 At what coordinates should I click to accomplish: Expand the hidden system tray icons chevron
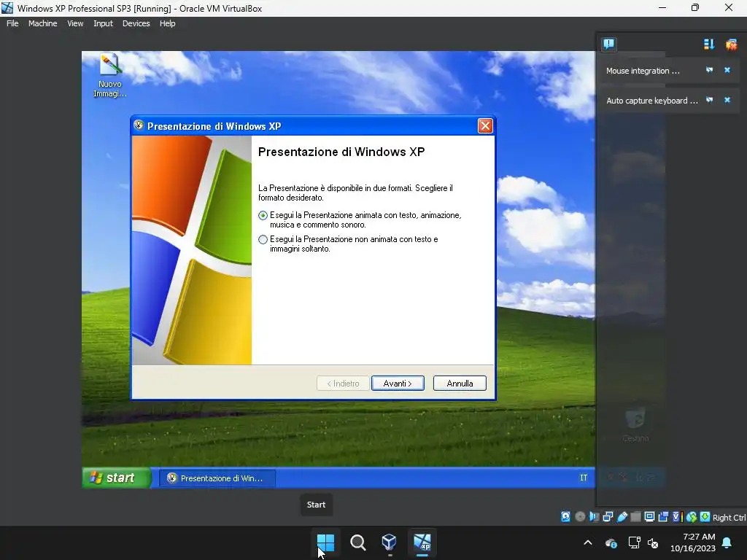(588, 542)
